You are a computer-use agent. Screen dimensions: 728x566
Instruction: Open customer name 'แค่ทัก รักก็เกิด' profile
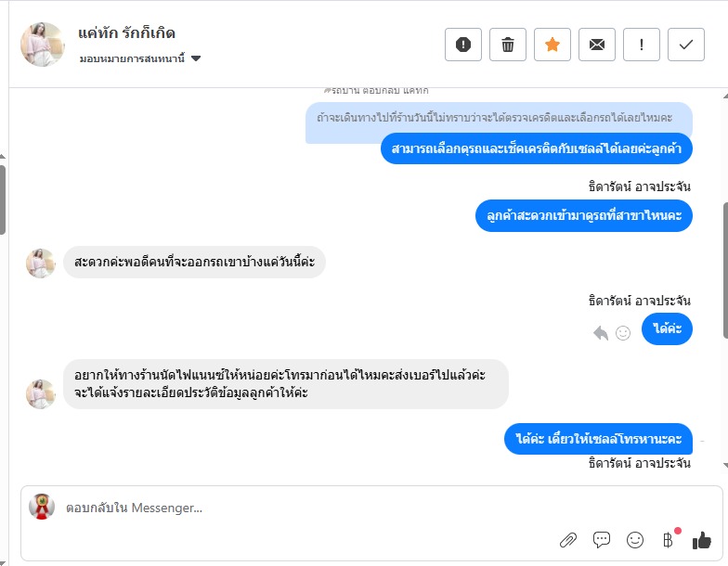[x=127, y=33]
